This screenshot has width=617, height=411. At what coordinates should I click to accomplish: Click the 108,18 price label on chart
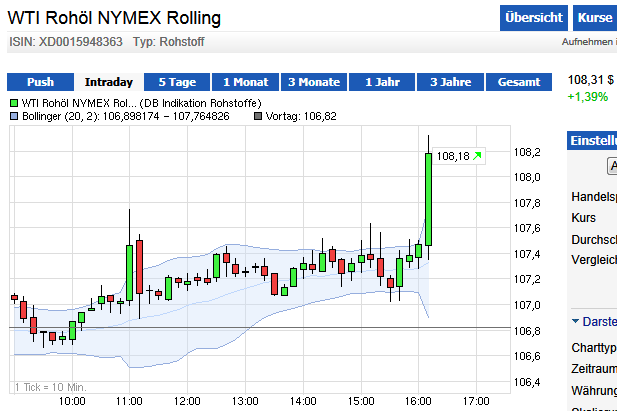point(453,156)
